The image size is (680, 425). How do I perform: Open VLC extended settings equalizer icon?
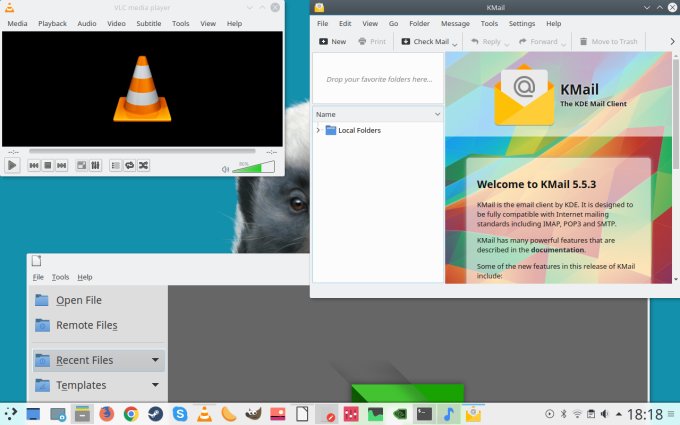95,165
